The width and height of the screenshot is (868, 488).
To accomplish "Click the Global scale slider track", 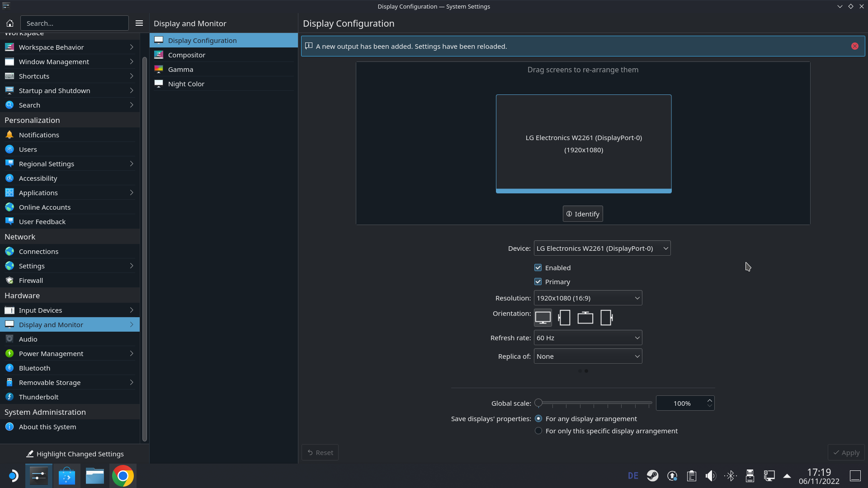I will click(x=594, y=403).
